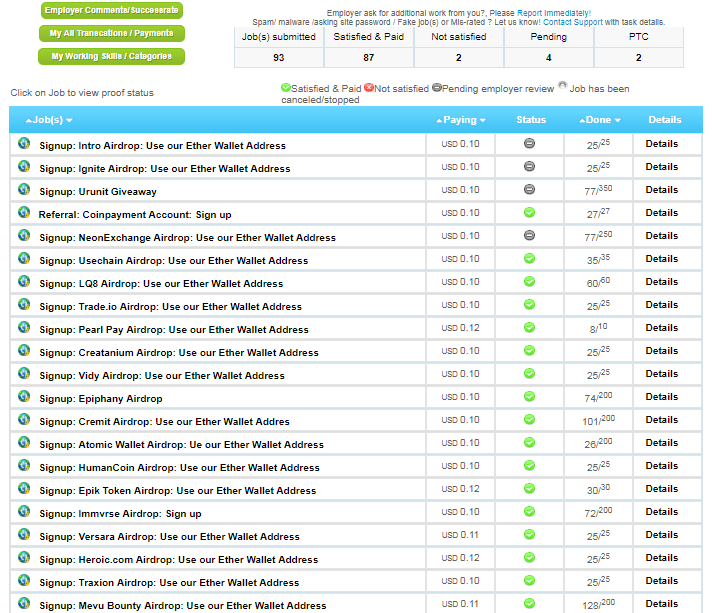Viewport: 712px width, 613px height.
Task: Click globe icon beside Epiphany Airdrop job
Action: (24, 396)
